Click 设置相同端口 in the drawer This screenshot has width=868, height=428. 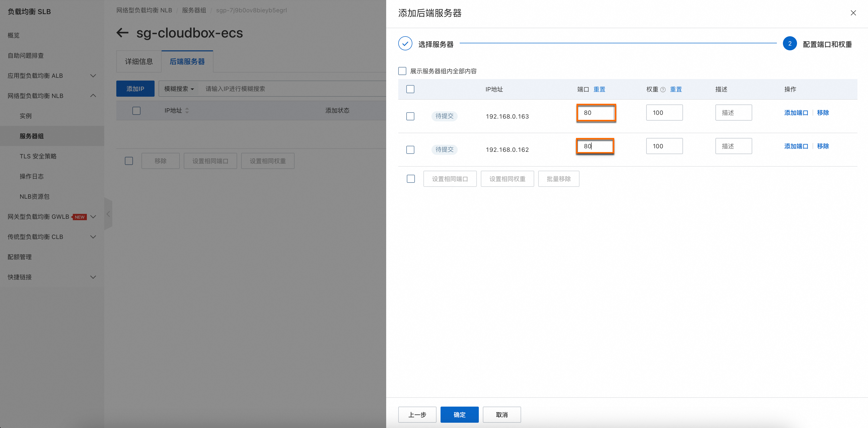tap(450, 179)
